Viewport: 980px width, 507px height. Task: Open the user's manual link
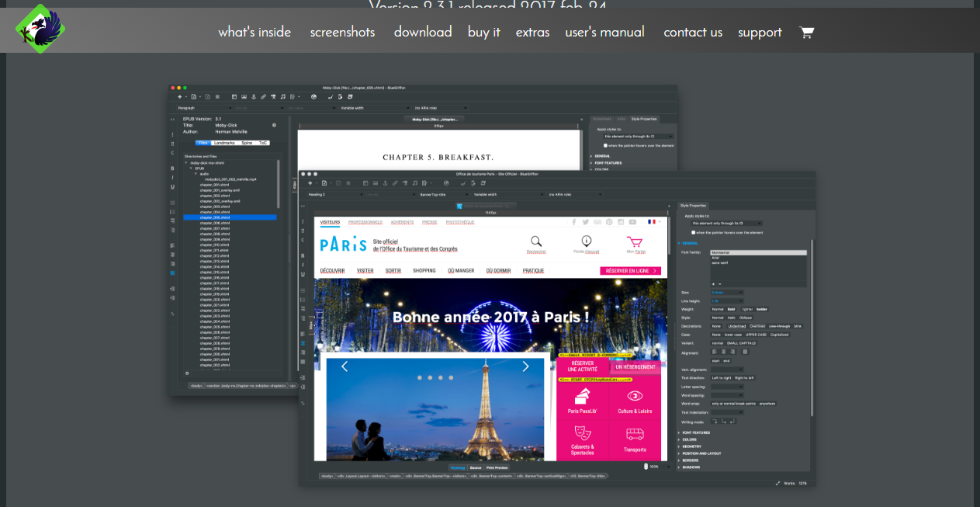click(x=605, y=32)
